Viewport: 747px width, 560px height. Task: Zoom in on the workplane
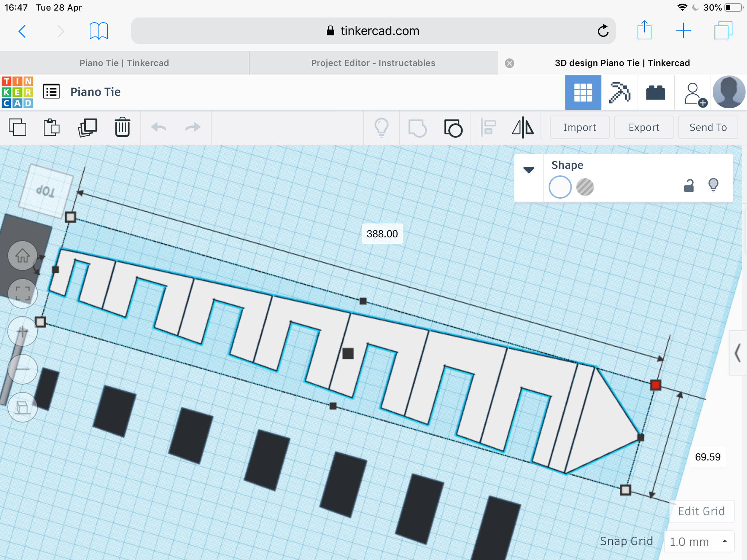click(23, 331)
